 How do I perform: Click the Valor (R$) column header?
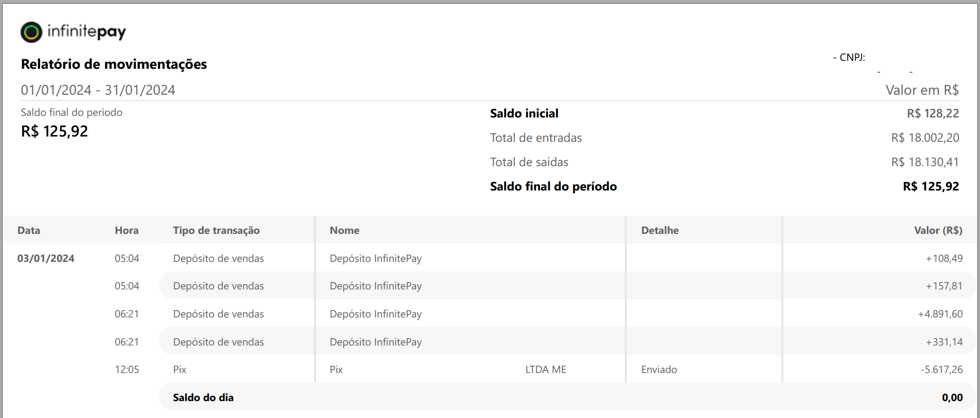coord(938,230)
